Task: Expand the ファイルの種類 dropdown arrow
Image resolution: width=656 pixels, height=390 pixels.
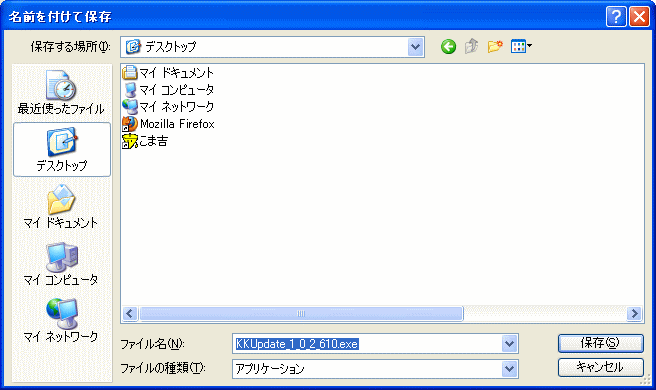Action: coord(509,369)
